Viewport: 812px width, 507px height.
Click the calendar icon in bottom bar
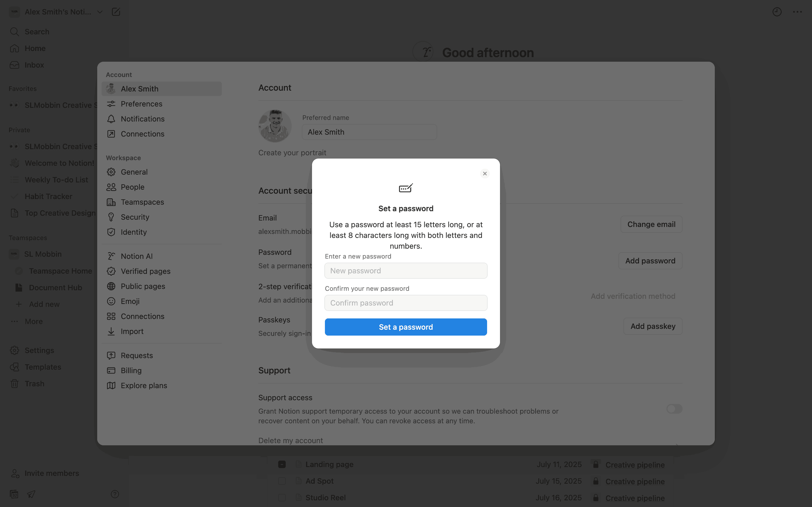[14, 494]
